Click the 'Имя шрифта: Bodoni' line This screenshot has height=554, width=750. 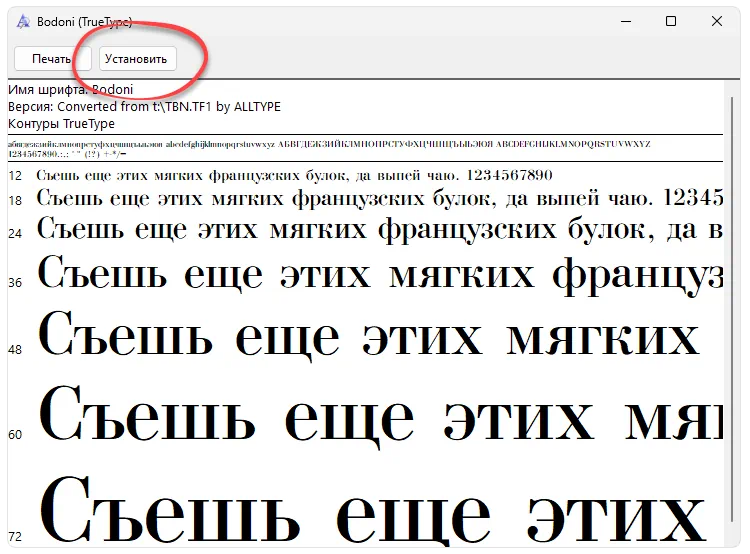(71, 89)
